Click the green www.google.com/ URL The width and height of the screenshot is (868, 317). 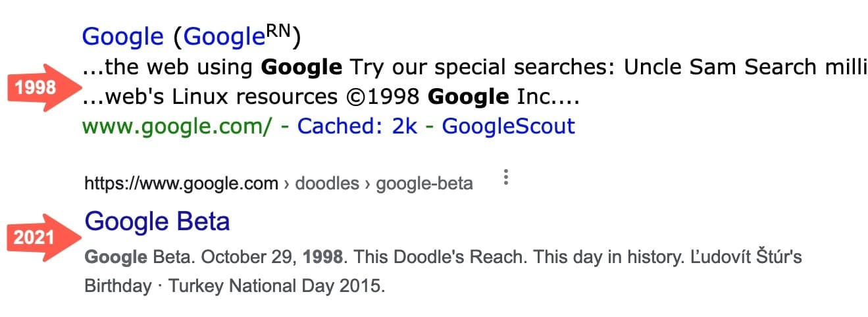point(176,126)
